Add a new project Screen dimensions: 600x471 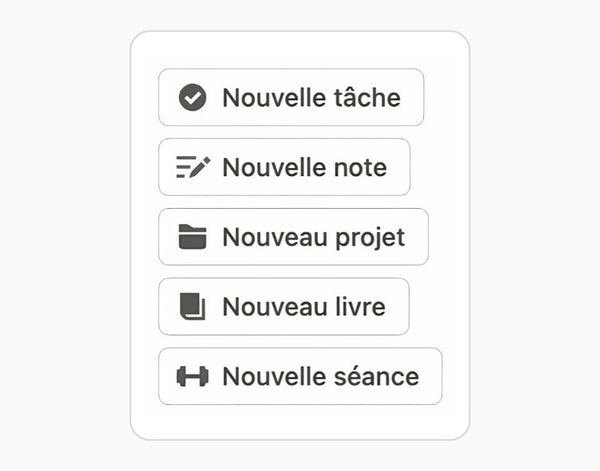pyautogui.click(x=293, y=237)
